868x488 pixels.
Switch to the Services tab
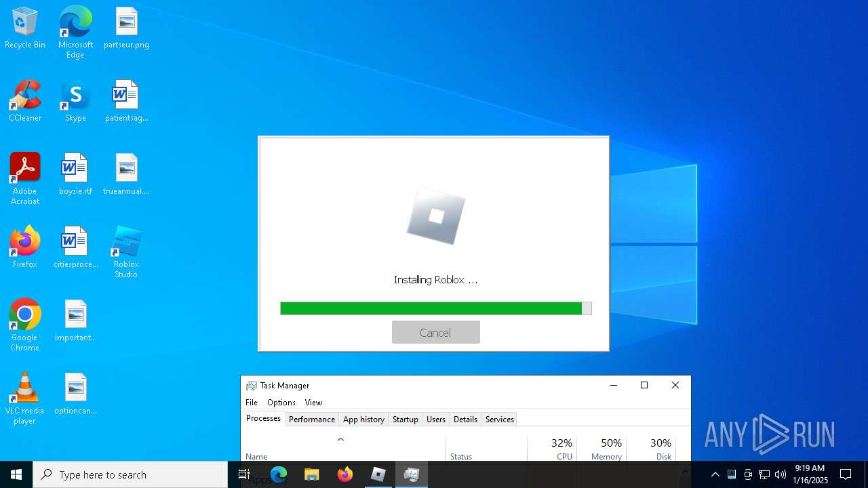coord(500,420)
